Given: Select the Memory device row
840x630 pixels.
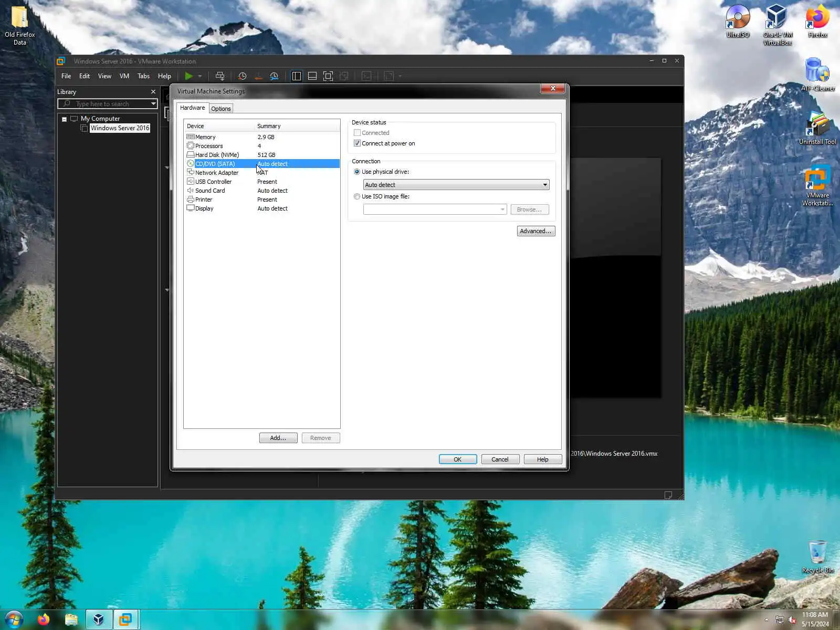Looking at the screenshot, I should [261, 137].
